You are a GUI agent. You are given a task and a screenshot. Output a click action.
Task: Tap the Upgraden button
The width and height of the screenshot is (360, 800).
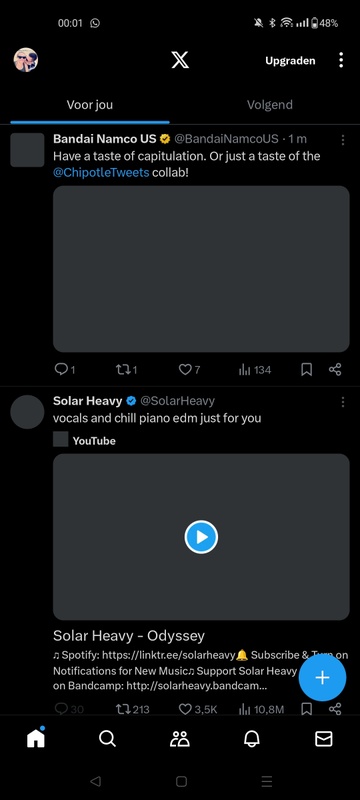pos(290,61)
